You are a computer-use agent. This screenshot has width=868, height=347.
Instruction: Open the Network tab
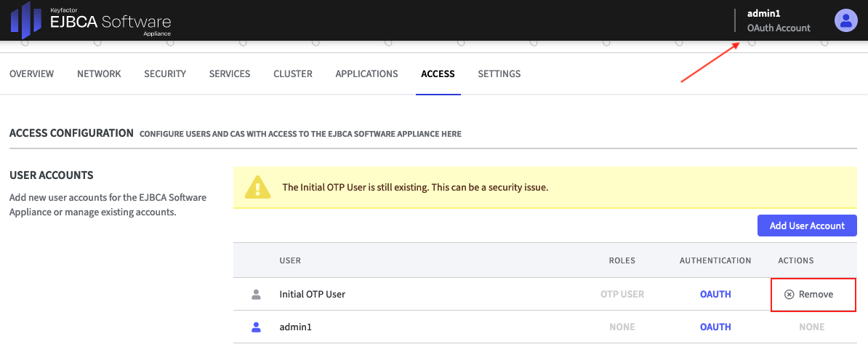[x=99, y=74]
